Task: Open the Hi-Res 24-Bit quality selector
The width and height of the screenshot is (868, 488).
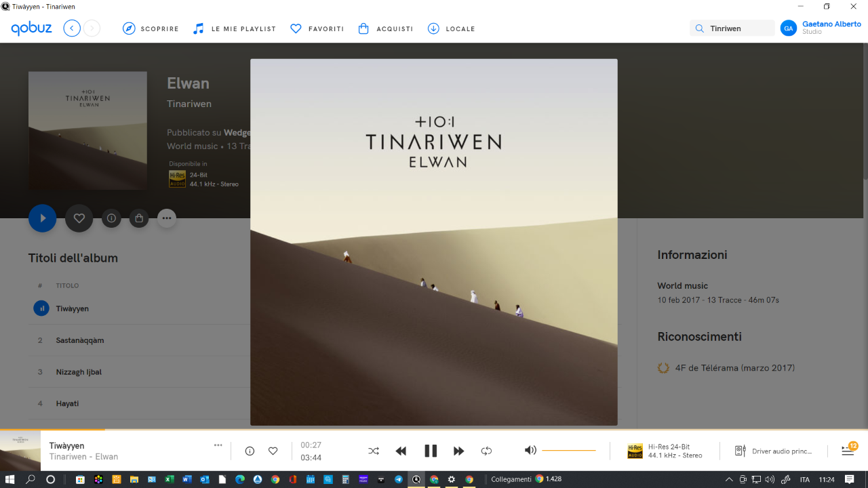Action: (665, 451)
